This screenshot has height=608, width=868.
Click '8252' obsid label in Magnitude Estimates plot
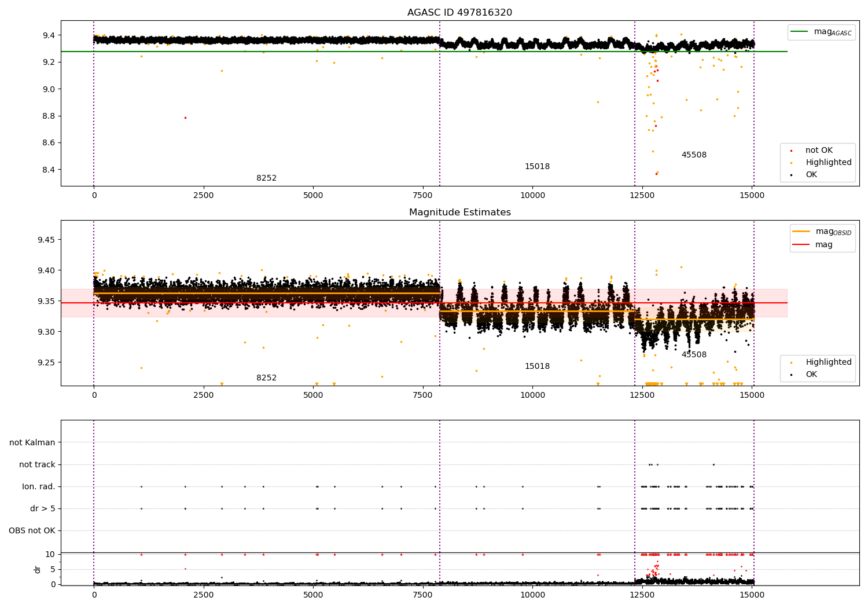tap(266, 378)
